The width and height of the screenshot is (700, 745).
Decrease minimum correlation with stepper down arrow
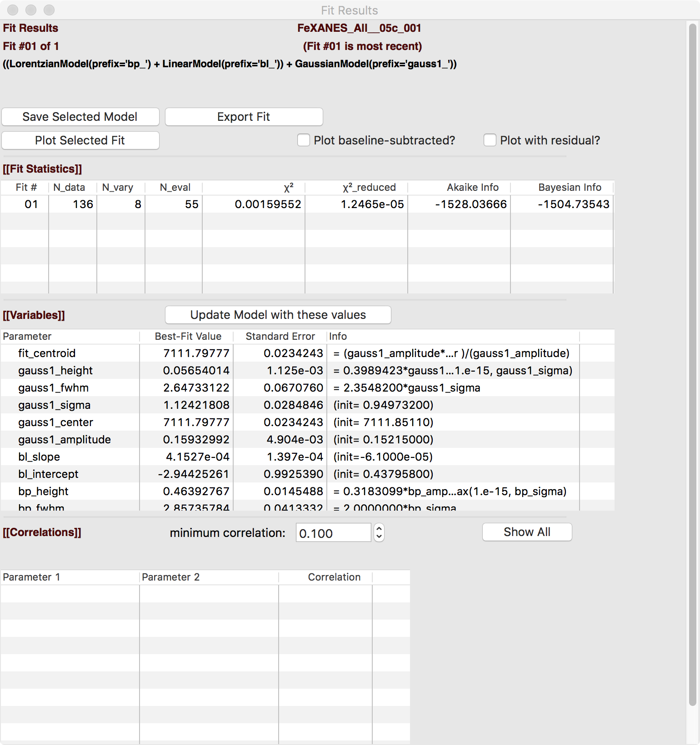coord(379,537)
